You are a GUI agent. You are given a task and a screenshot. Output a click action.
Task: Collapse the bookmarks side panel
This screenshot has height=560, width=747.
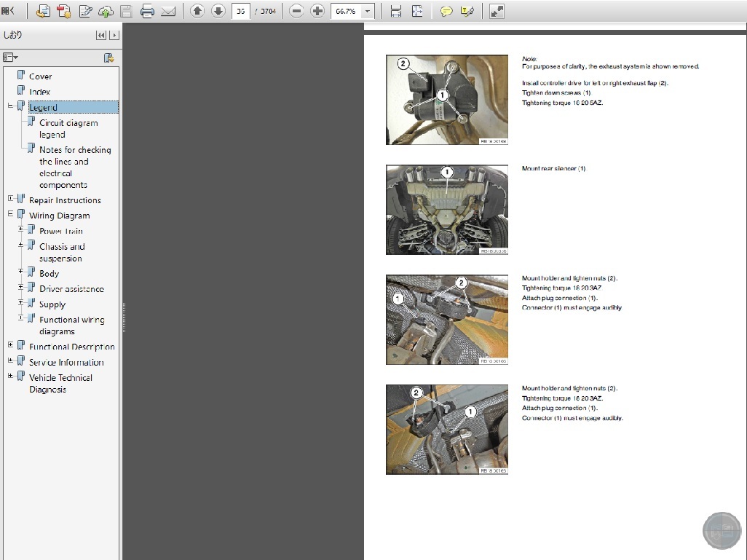coord(114,35)
